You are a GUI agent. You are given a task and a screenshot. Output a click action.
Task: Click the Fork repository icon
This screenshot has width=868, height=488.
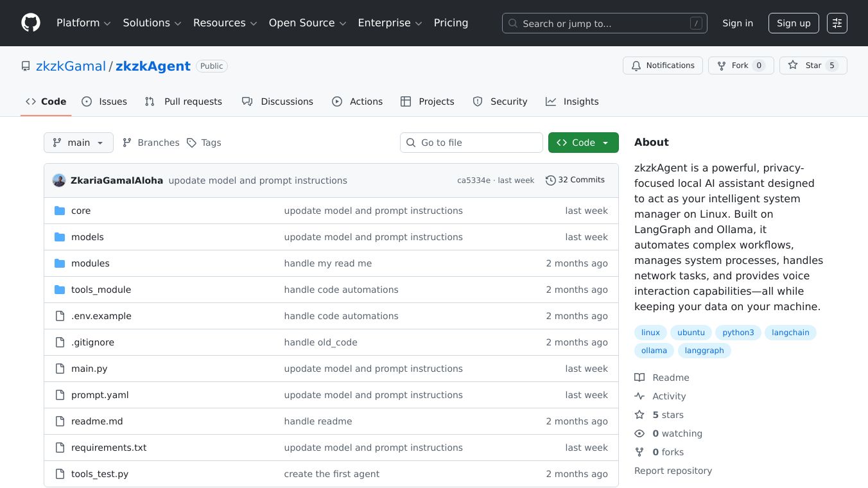pos(722,65)
